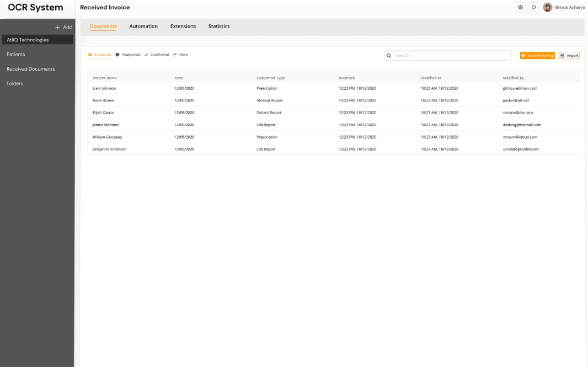This screenshot has height=367, width=588.
Task: Expand the More filter menu
Action: tap(180, 55)
